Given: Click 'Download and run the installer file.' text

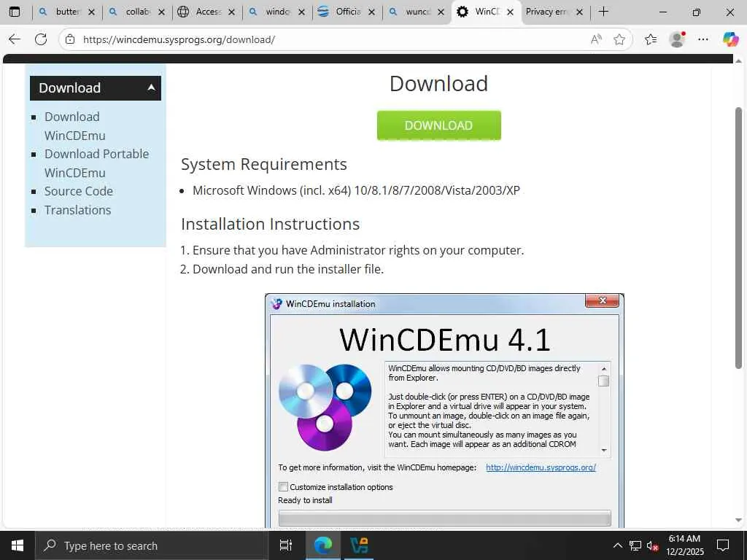Looking at the screenshot, I should point(287,269).
